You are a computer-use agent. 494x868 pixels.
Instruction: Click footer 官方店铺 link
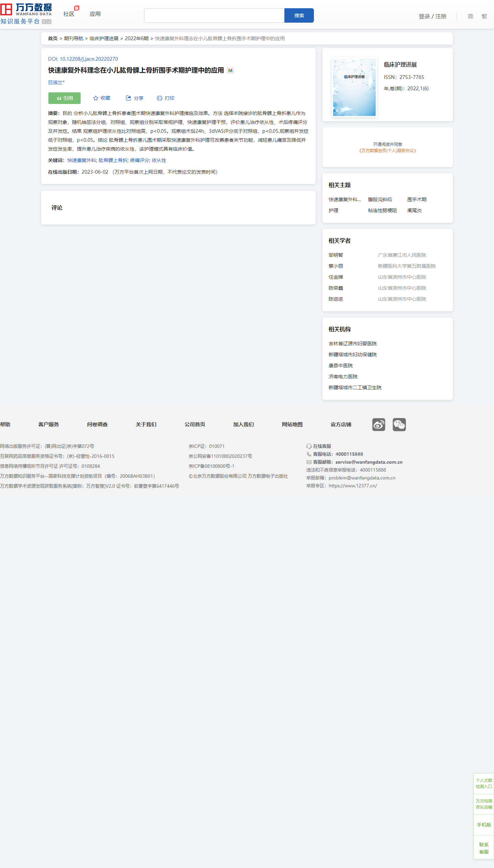point(341,425)
